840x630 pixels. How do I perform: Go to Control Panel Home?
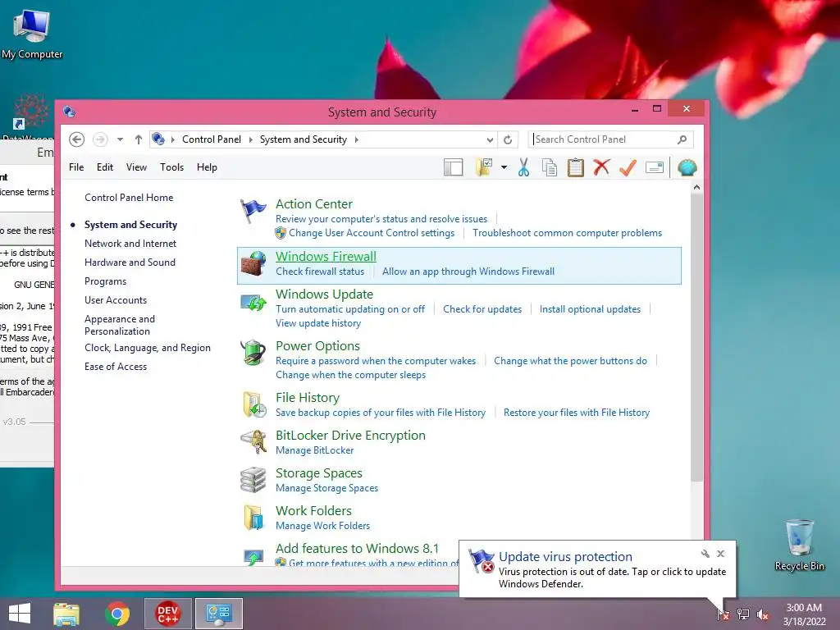[129, 198]
